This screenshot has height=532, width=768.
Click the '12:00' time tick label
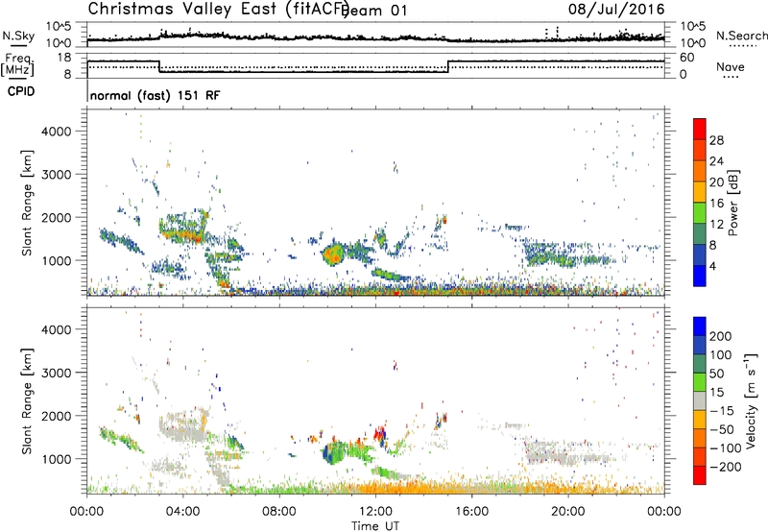tap(375, 512)
